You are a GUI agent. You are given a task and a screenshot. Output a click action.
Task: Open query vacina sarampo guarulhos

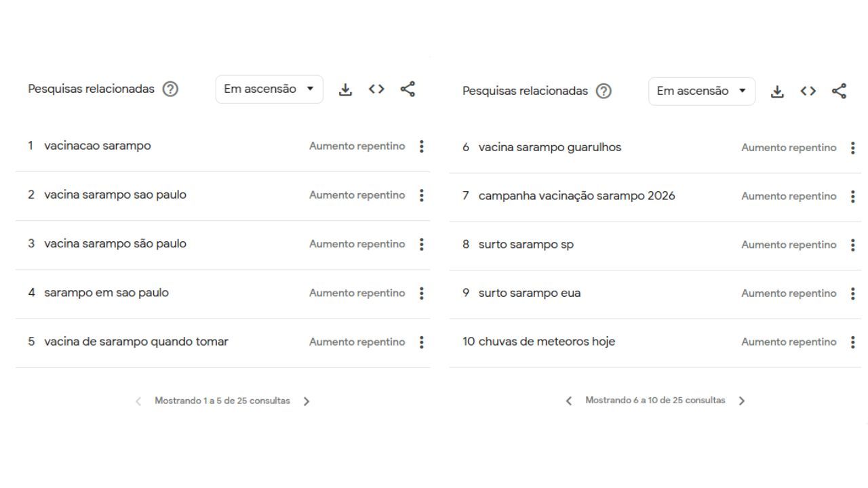click(x=550, y=147)
